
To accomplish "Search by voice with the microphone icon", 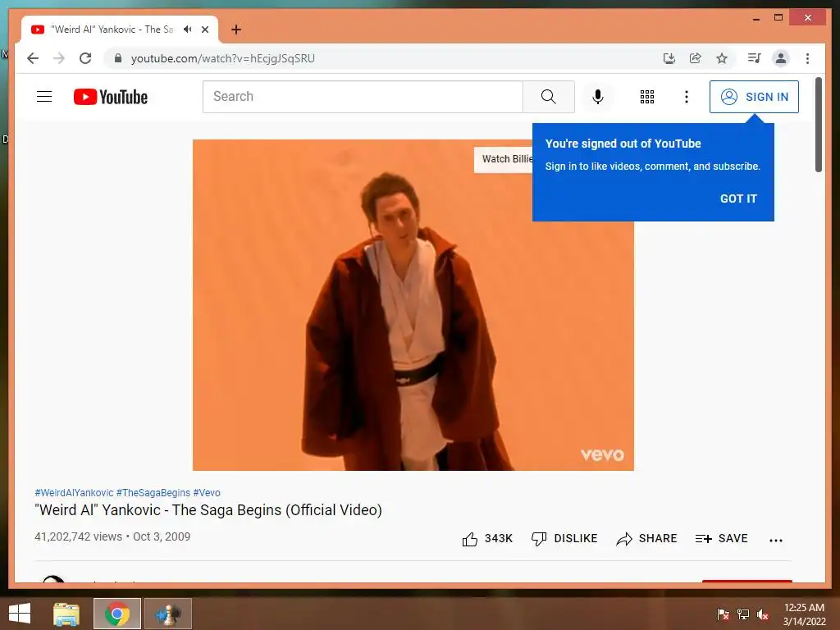I will [598, 97].
